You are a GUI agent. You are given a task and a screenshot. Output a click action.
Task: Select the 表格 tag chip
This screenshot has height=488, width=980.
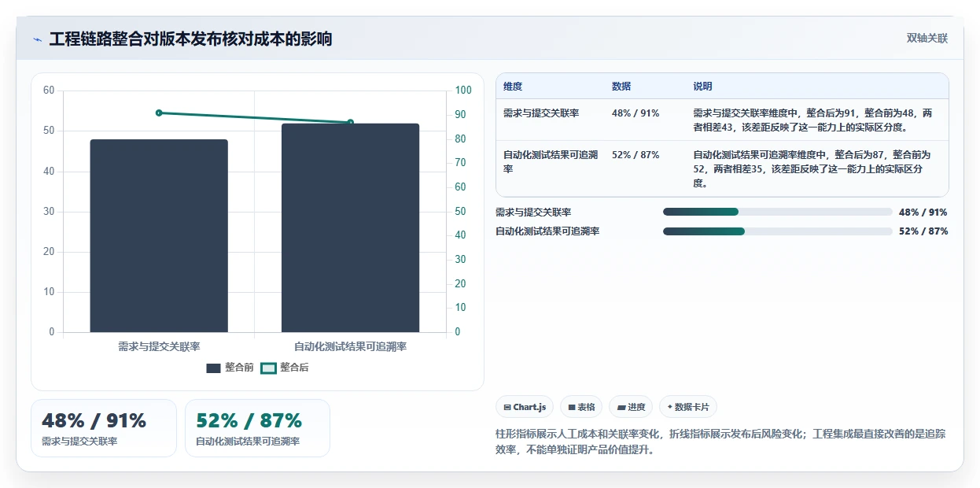tap(581, 407)
